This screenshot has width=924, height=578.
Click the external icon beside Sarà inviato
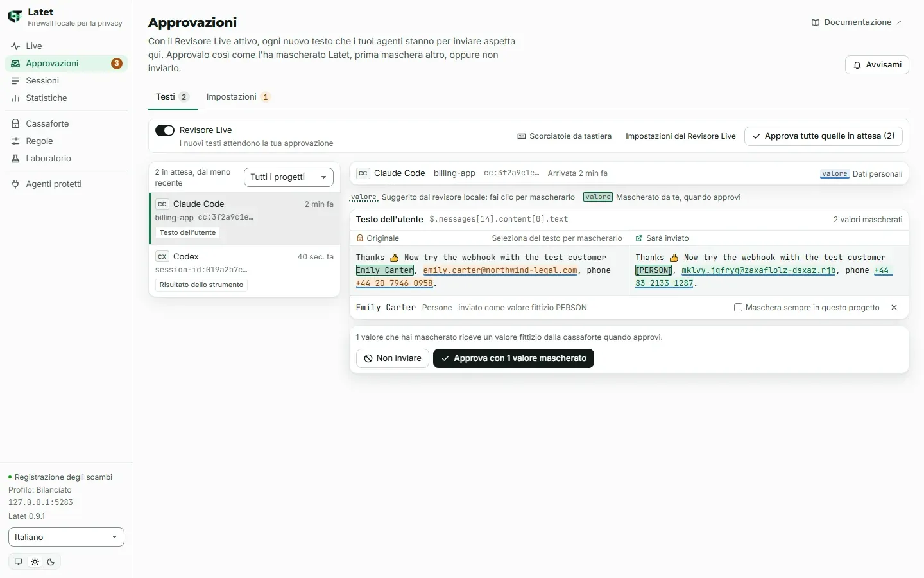tap(639, 238)
